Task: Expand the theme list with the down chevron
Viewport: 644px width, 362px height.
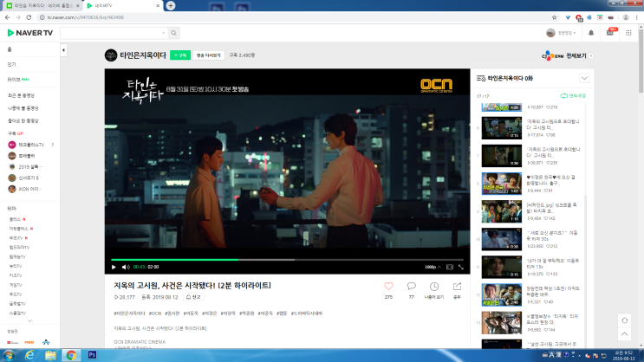Action: point(29,321)
